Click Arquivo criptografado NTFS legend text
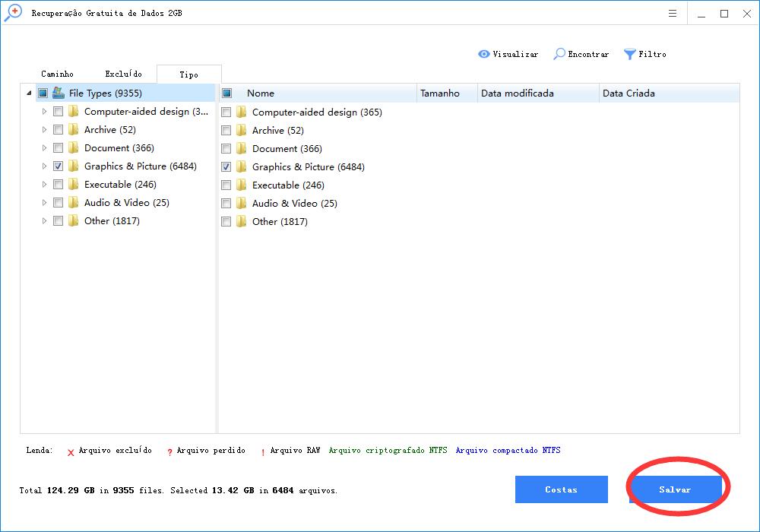Image resolution: width=760 pixels, height=532 pixels. coord(388,450)
